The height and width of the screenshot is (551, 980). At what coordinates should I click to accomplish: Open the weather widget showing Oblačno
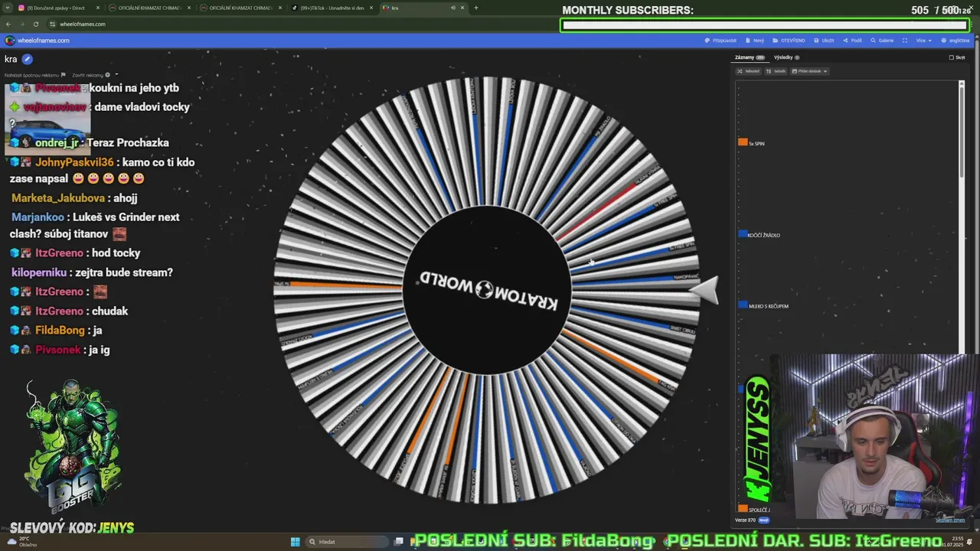[x=21, y=542]
